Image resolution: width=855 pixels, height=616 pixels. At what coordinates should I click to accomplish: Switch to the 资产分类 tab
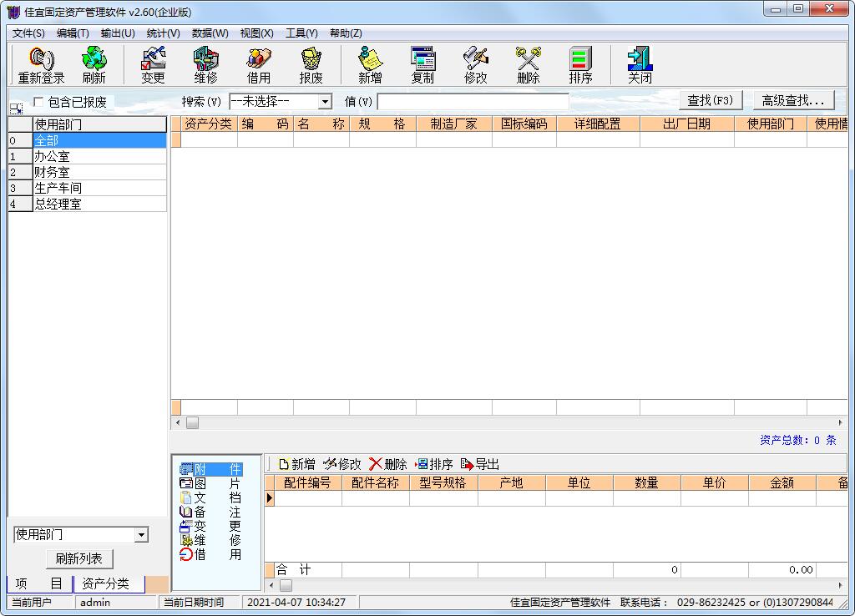click(106, 583)
